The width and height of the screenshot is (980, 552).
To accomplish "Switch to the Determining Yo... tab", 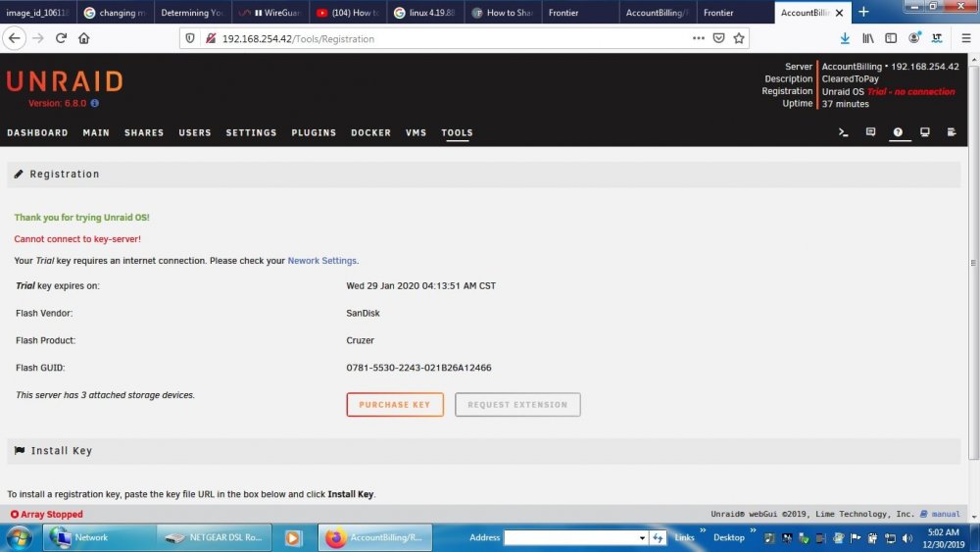I will (192, 13).
